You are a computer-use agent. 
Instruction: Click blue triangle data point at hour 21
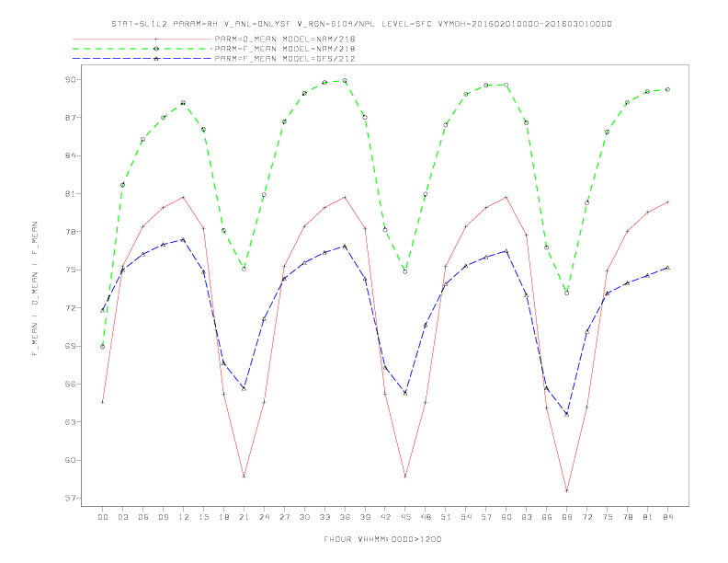[244, 388]
